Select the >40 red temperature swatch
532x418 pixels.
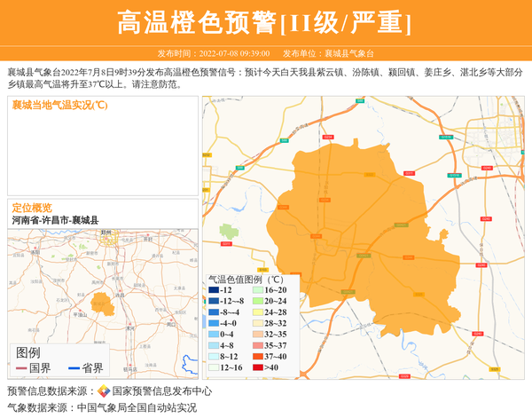(255, 367)
